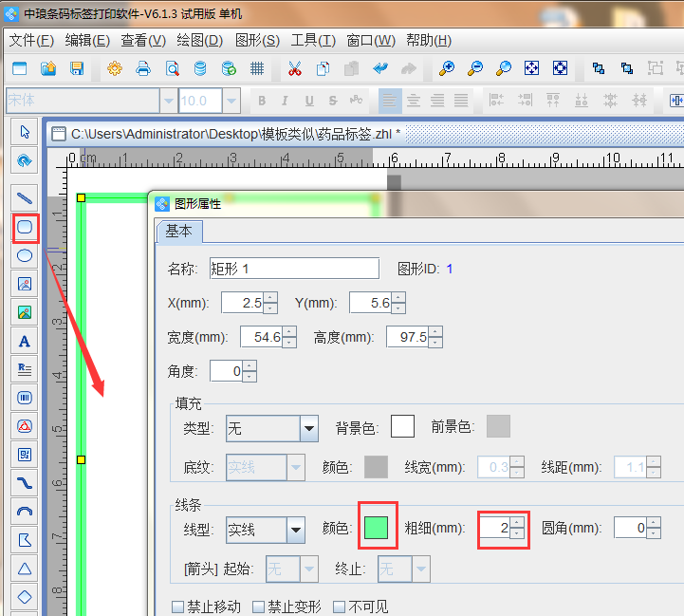Enable the 禁止移动 checkbox
The image size is (684, 616).
point(177,607)
